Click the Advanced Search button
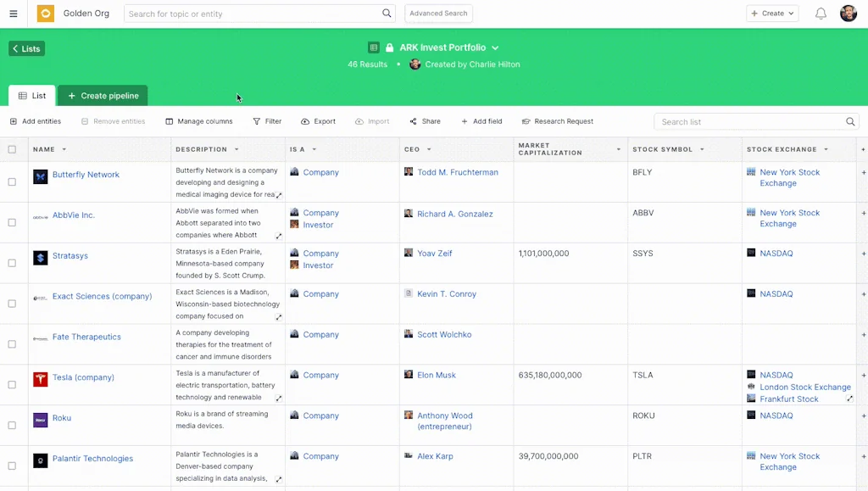Image resolution: width=868 pixels, height=491 pixels. click(x=438, y=14)
